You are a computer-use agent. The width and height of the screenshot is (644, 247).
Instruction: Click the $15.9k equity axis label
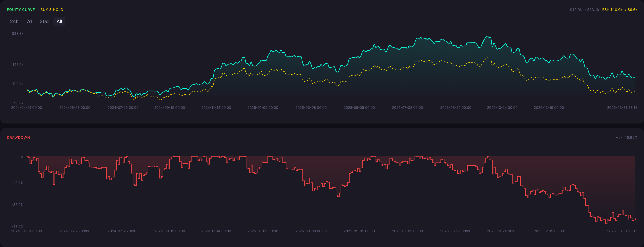(x=18, y=64)
